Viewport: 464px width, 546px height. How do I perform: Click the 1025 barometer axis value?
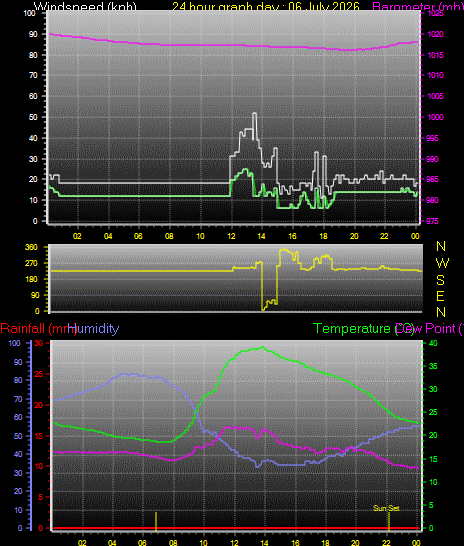coord(435,13)
